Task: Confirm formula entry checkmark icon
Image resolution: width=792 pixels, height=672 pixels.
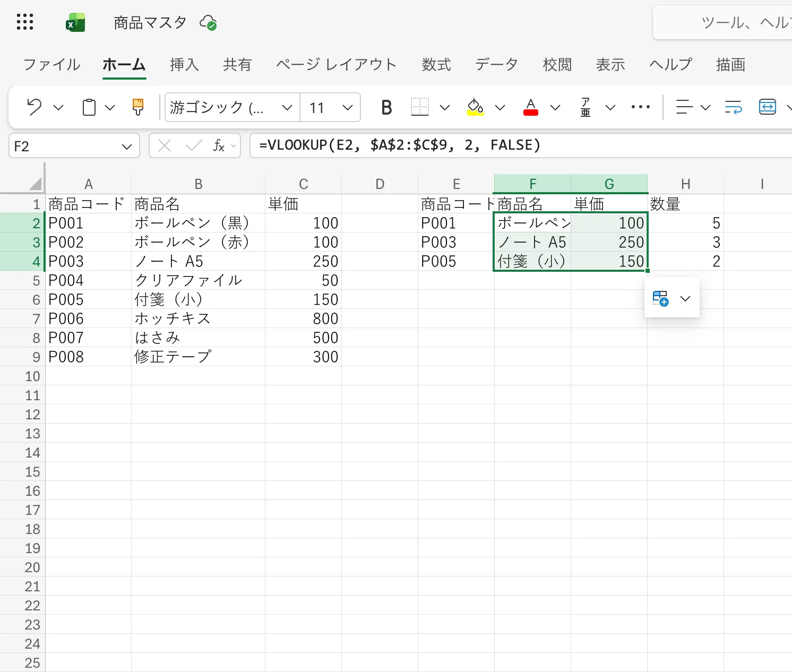Action: 194,145
